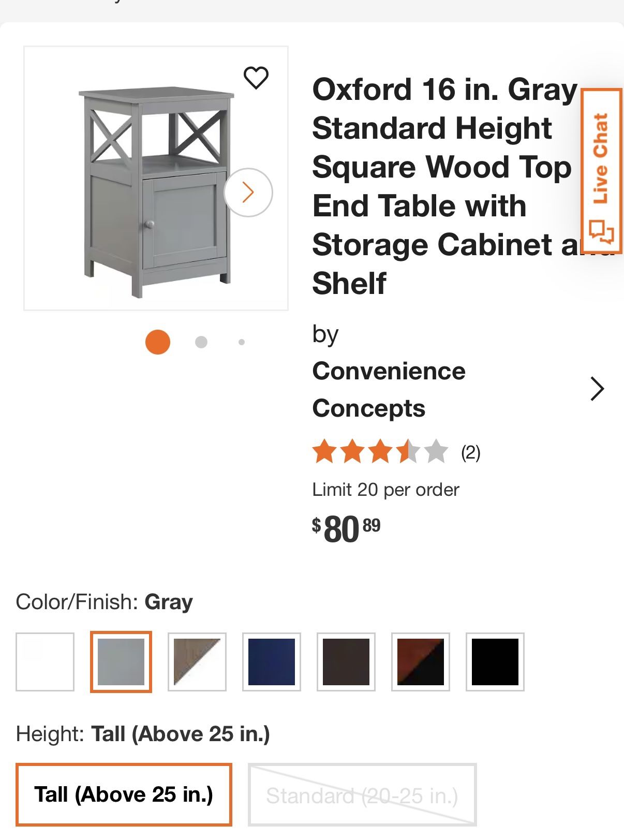This screenshot has height=840, width=624.
Task: Jump to second image carousel dot
Action: (x=201, y=342)
